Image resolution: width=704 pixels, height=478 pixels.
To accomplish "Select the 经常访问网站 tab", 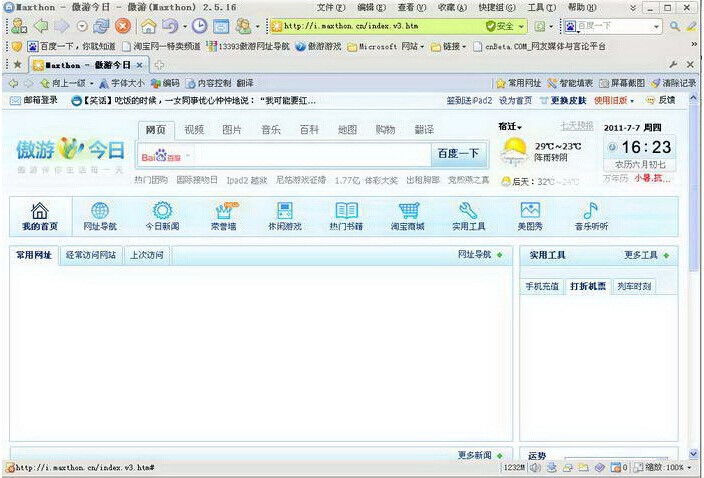I will click(x=91, y=255).
